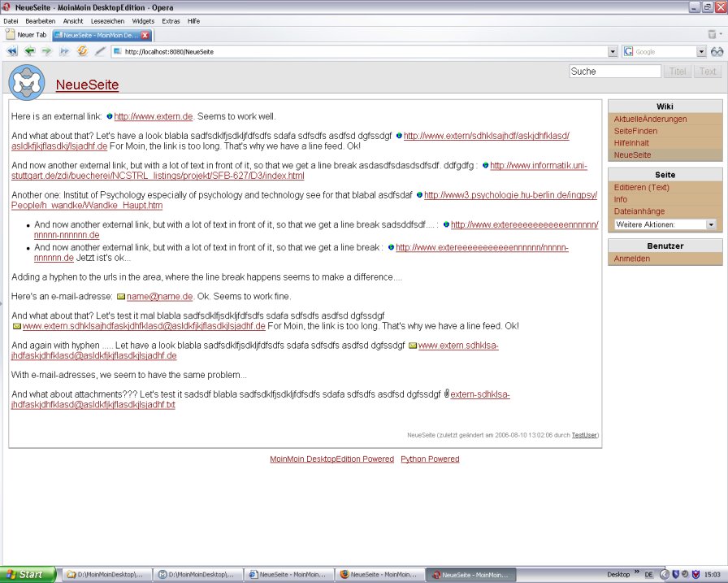The image size is (728, 583).
Task: Expand the 'Weitere Aktionen' dropdown
Action: click(711, 224)
